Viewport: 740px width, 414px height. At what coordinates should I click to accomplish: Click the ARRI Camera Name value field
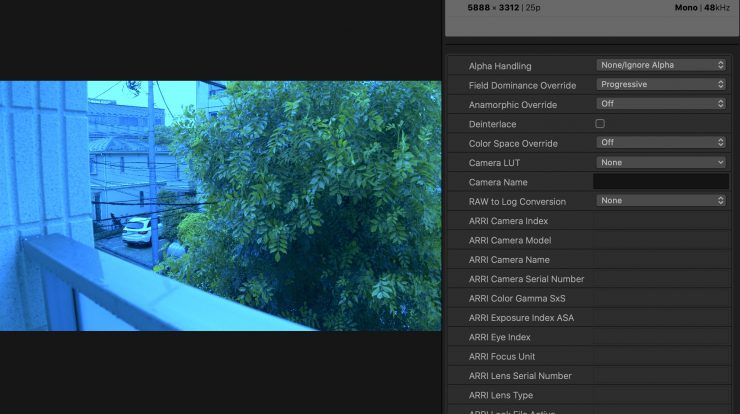661,260
